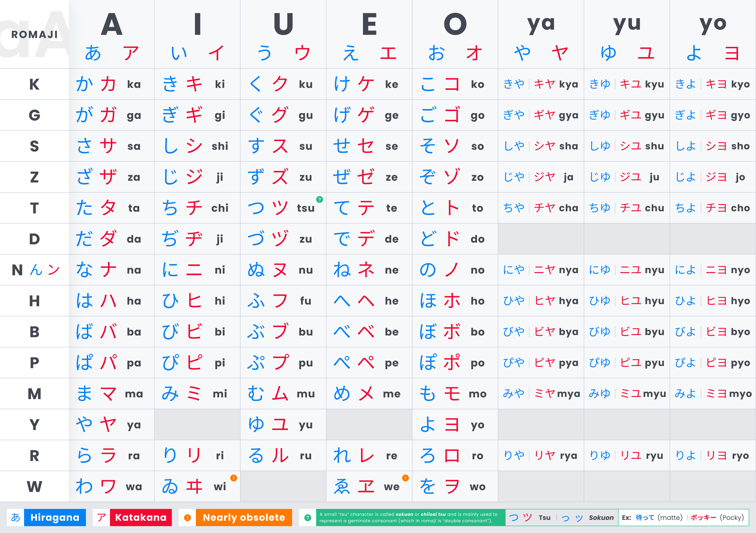
Task: Select the blue Hiragana legend button
Action: 55,518
